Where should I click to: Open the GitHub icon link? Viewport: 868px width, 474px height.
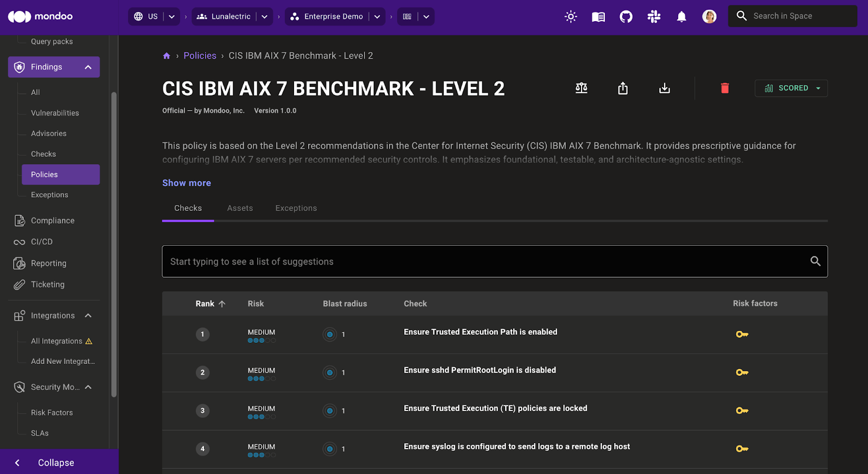pyautogui.click(x=626, y=17)
